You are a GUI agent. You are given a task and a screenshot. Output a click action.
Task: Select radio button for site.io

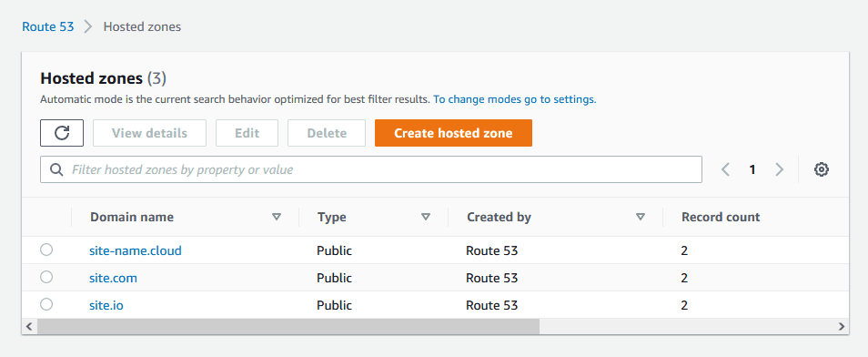(x=46, y=304)
